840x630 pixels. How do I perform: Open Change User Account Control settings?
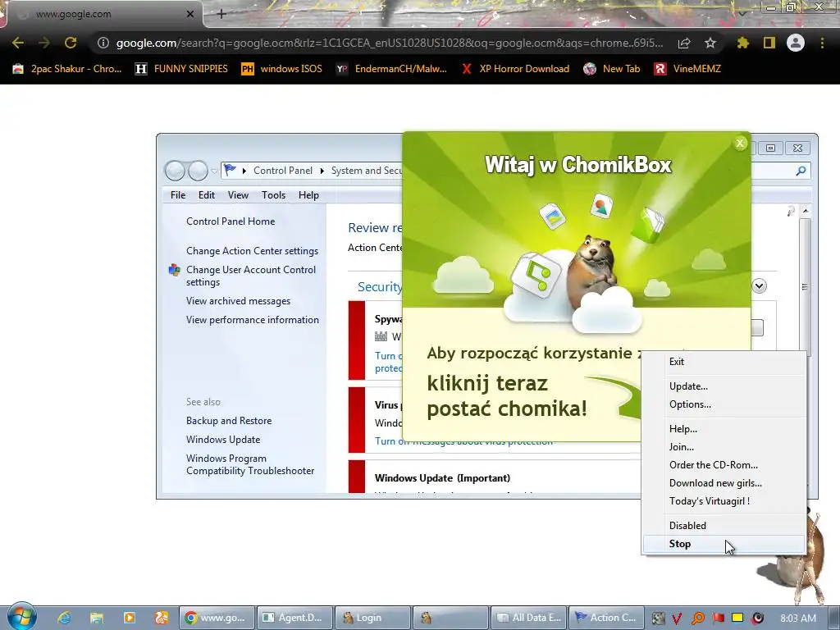tap(251, 276)
